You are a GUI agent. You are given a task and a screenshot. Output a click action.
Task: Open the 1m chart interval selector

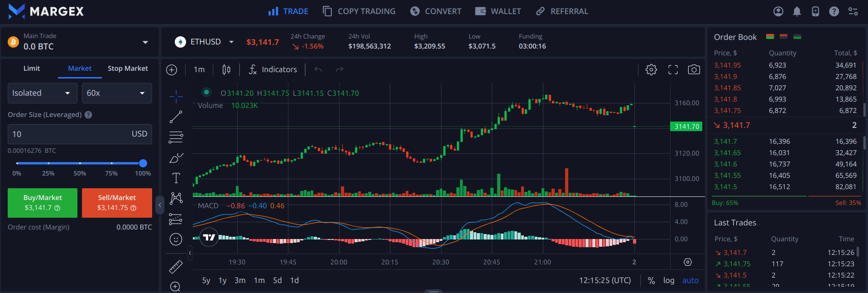[x=199, y=69]
